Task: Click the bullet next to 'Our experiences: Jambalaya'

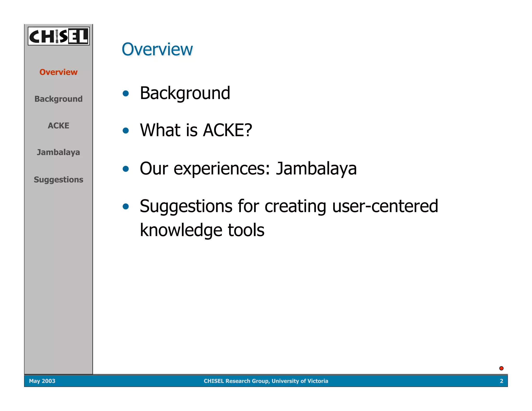Action: pos(126,169)
